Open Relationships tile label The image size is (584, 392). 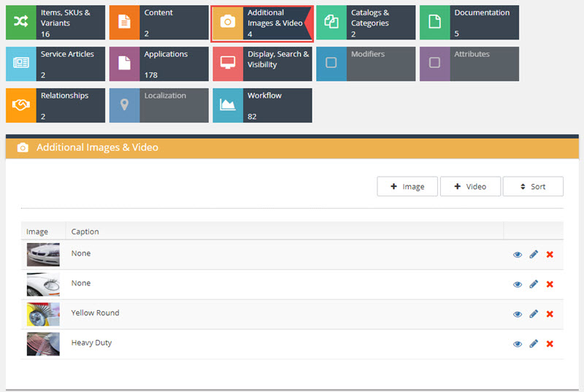(64, 96)
